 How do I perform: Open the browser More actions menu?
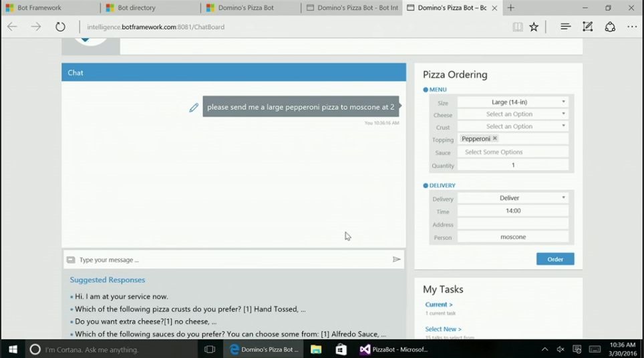pos(632,27)
